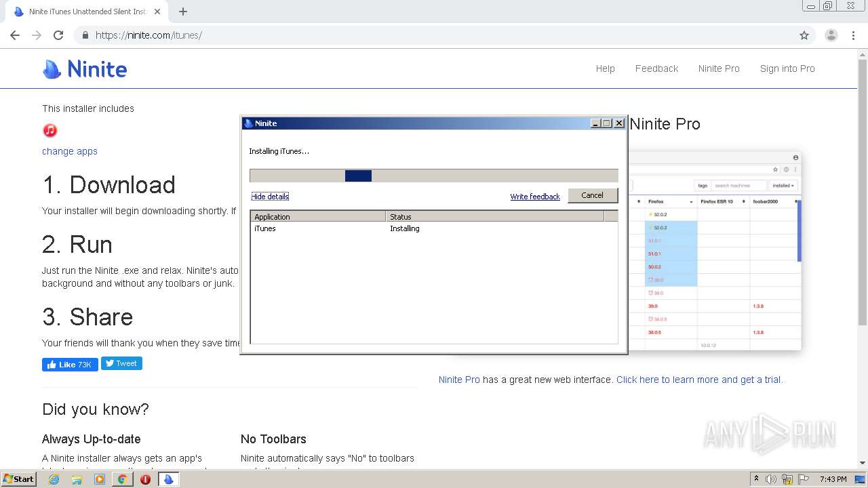868x488 pixels.
Task: Bookmark this page with the star icon
Action: click(804, 35)
